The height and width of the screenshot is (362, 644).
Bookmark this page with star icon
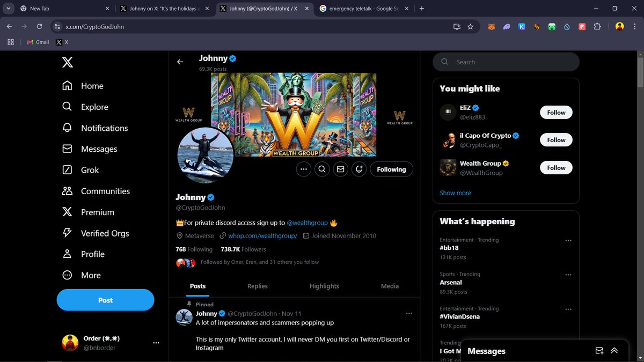pyautogui.click(x=471, y=26)
